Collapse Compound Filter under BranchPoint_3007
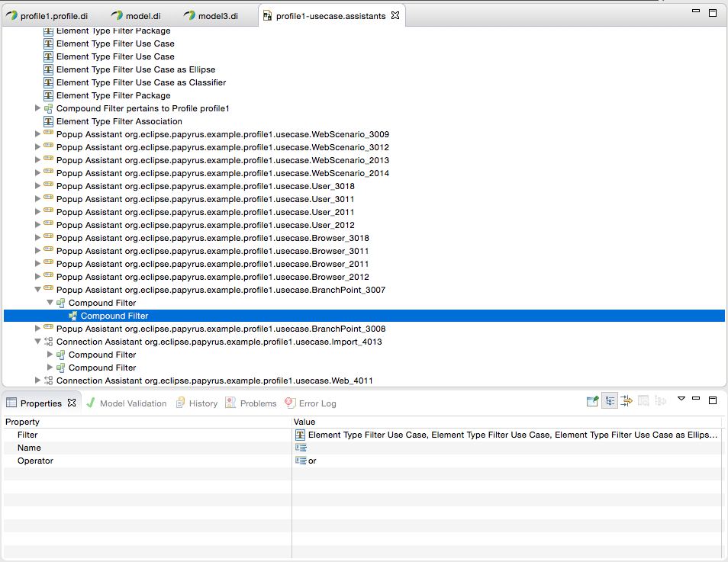The image size is (728, 562). pyautogui.click(x=50, y=303)
